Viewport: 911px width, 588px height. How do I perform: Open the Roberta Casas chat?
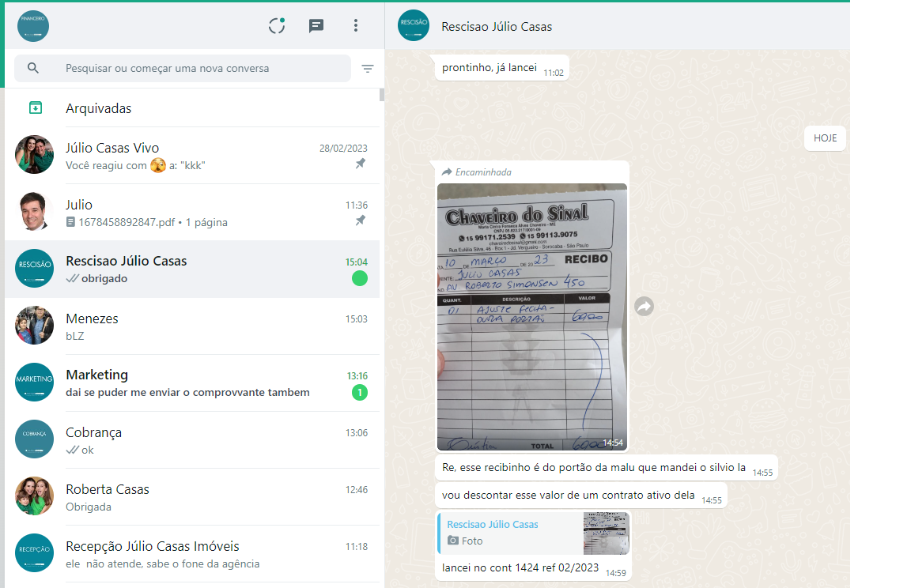coord(191,497)
